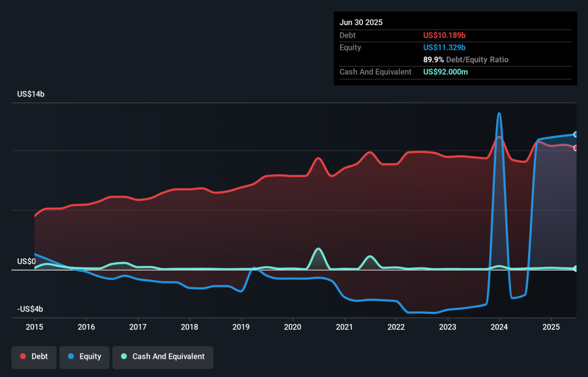Click the Jun 30 2025 tooltip date
588x377 pixels.
361,23
